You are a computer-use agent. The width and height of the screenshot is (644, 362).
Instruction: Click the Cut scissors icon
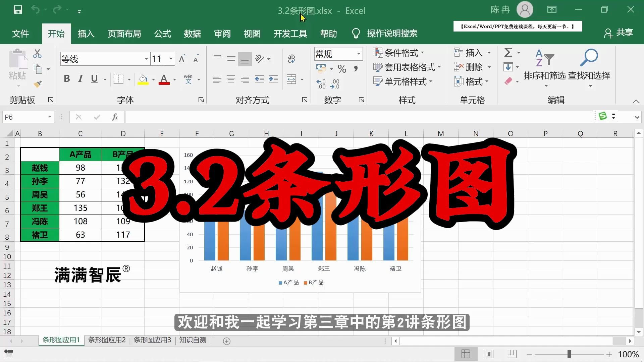pos(38,54)
